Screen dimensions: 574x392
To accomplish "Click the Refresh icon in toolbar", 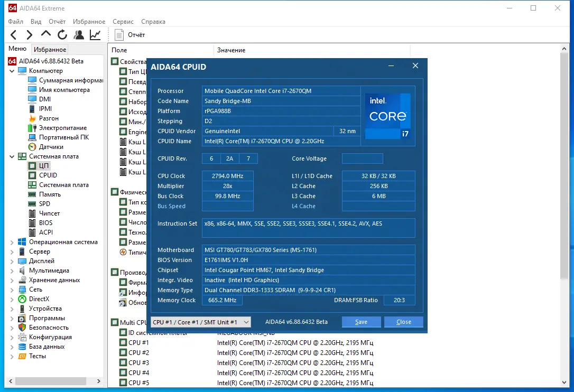I will click(x=62, y=35).
